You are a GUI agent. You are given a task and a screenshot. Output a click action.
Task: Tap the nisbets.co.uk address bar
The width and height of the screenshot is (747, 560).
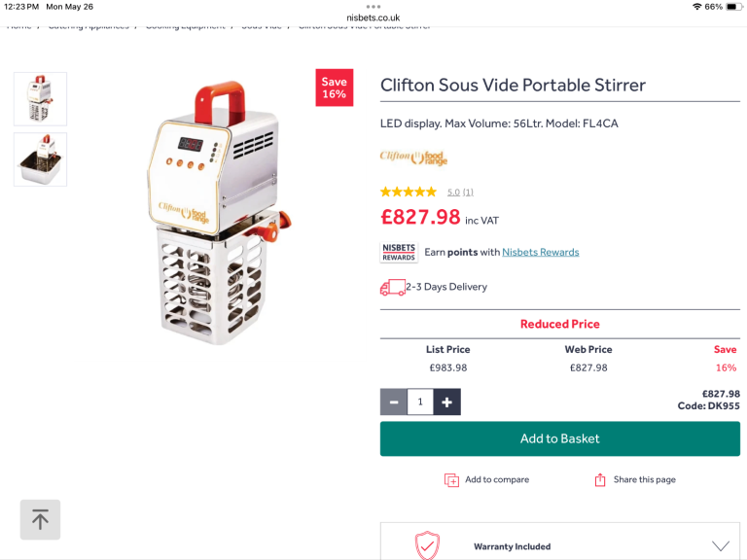[373, 17]
